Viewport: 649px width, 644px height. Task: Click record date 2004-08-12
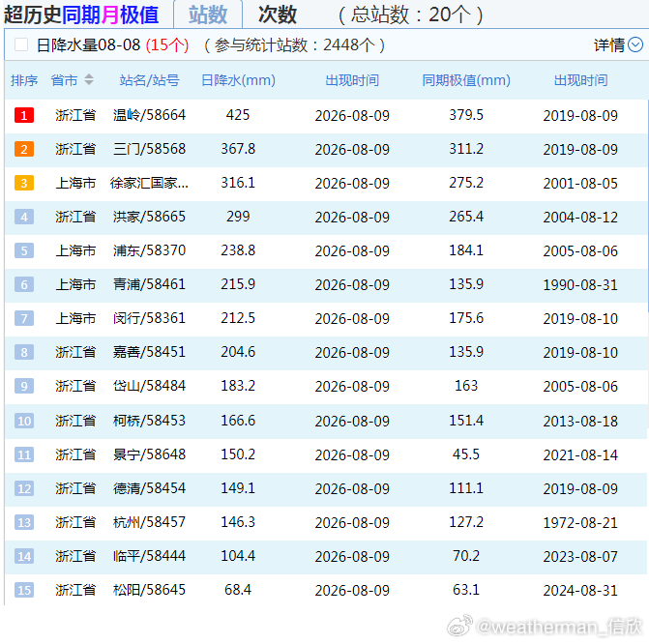[580, 218]
